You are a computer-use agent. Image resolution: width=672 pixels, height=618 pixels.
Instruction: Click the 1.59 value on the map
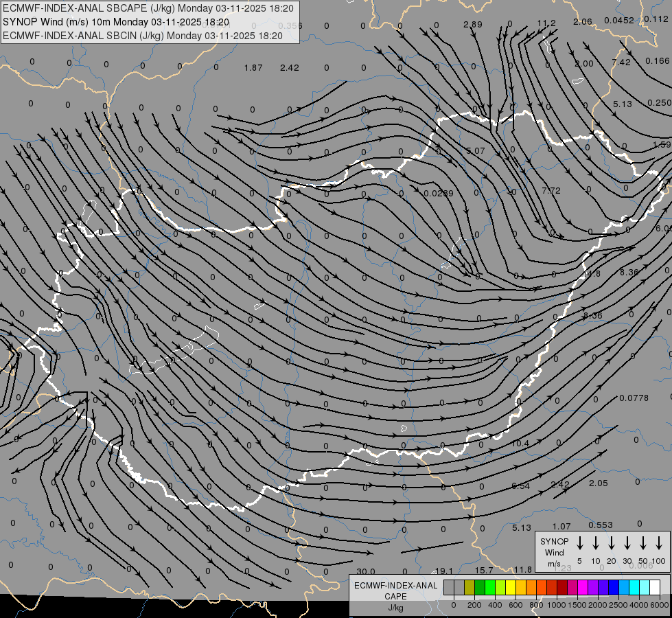pos(662,144)
